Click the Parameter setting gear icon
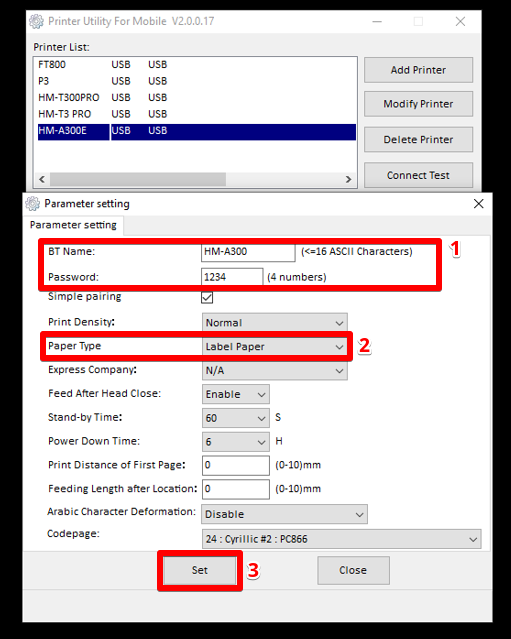The image size is (511, 639). [x=33, y=203]
